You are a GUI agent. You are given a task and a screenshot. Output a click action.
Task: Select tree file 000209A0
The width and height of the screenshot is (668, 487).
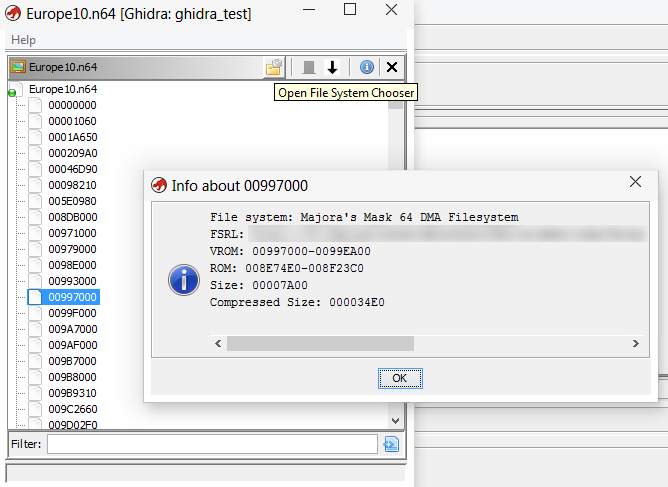pos(72,153)
